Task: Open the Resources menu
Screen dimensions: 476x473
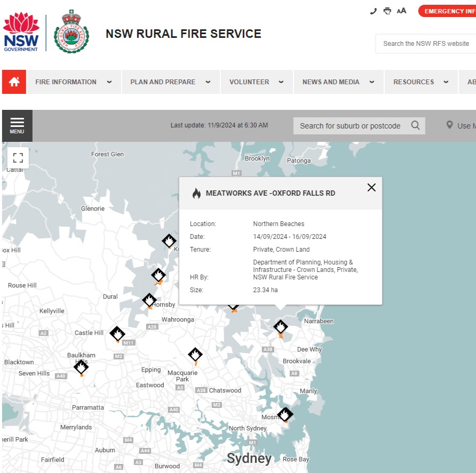Action: (421, 82)
